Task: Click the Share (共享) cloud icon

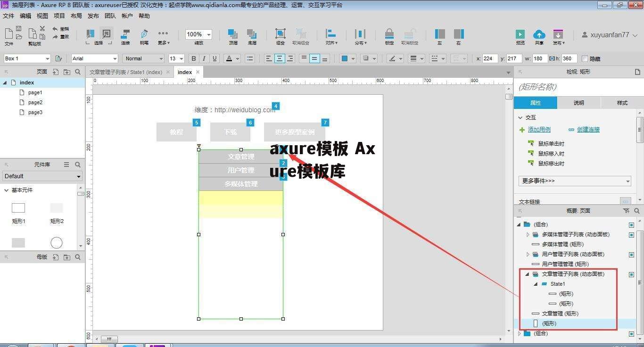Action: [x=539, y=34]
